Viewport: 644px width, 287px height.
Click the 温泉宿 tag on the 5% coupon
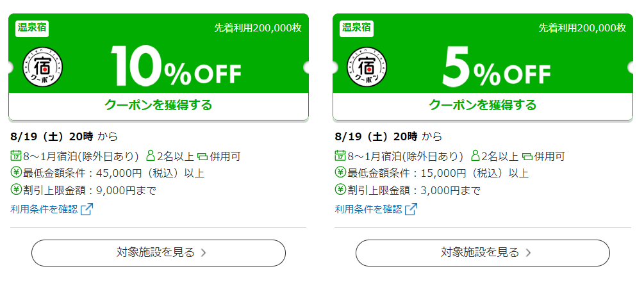356,28
